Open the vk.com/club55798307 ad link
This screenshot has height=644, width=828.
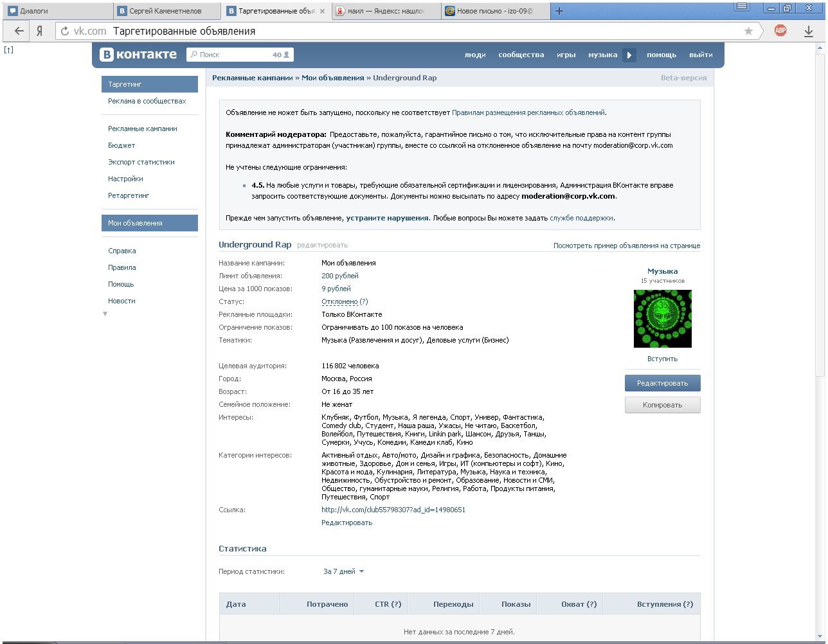[393, 510]
